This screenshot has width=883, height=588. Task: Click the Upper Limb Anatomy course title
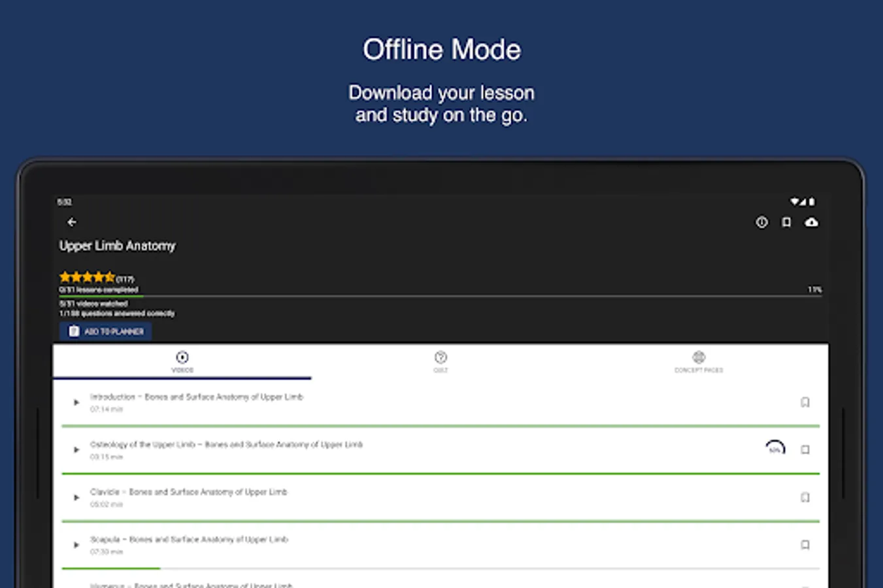point(118,246)
